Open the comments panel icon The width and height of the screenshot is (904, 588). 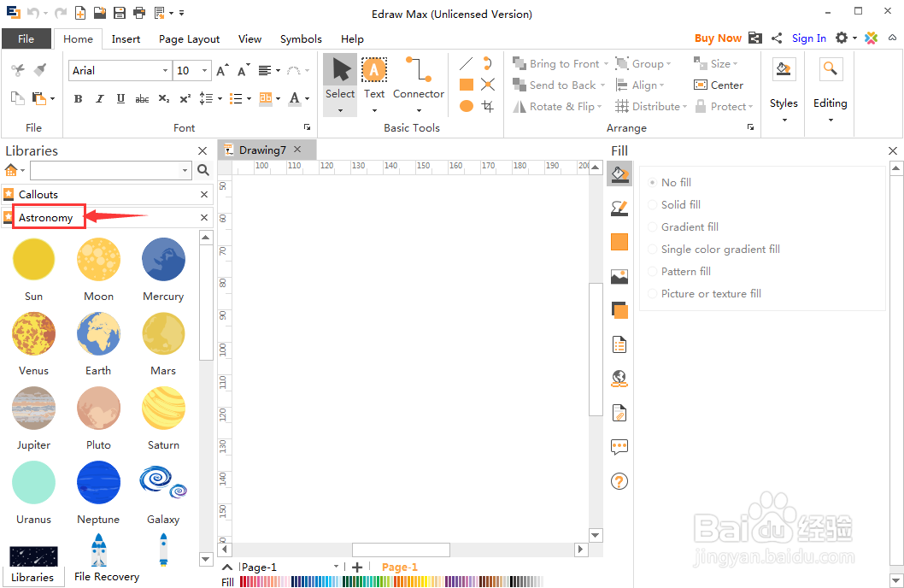[x=619, y=446]
